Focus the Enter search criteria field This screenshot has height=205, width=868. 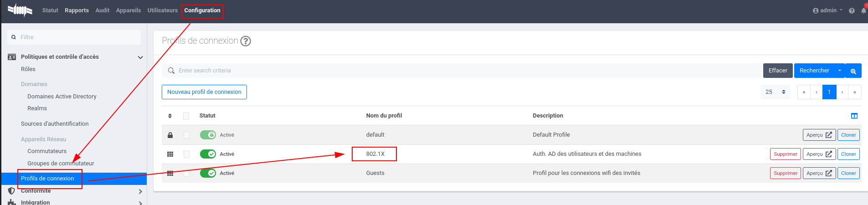point(462,71)
